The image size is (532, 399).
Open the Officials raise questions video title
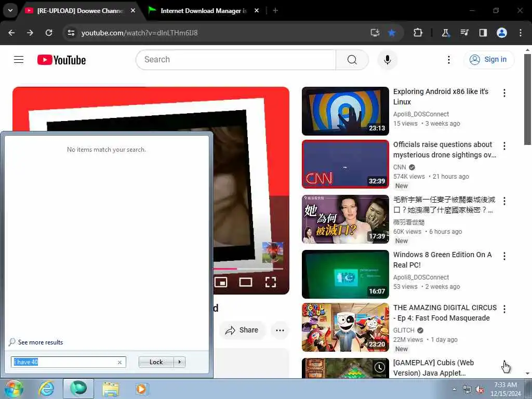[445, 150]
